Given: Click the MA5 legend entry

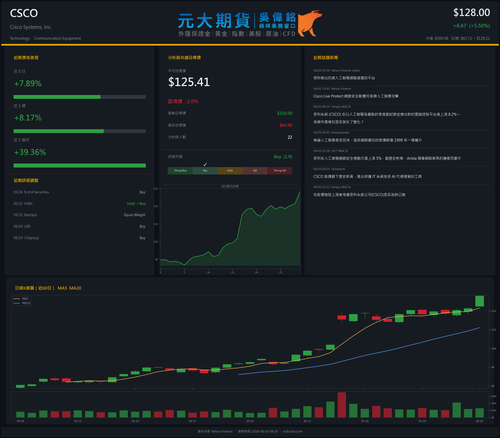Looking at the screenshot, I should [x=22, y=299].
